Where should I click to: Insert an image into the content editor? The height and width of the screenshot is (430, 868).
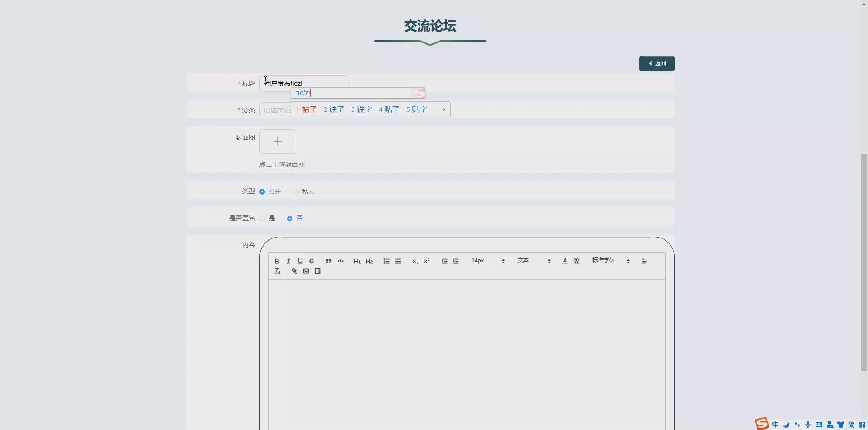pos(306,271)
